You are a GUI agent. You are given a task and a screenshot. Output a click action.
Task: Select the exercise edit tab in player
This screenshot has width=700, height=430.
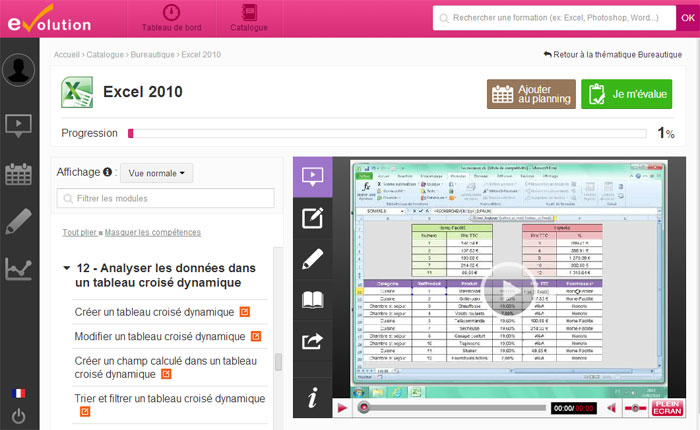[312, 218]
